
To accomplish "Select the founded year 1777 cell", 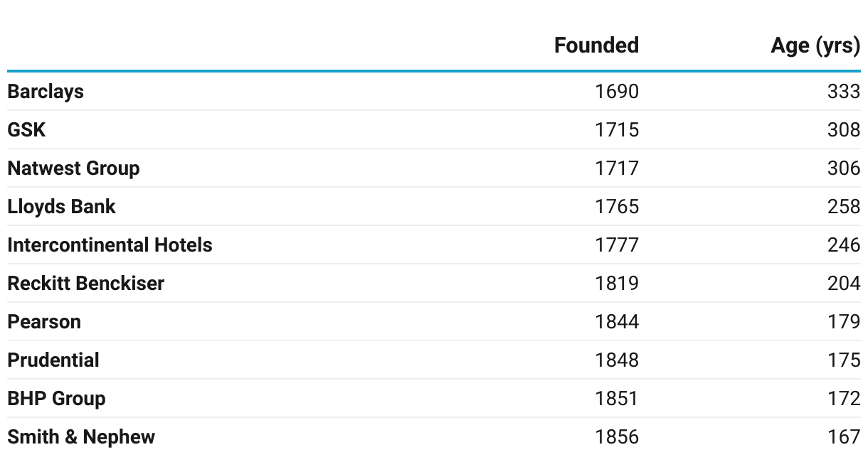I will coord(617,245).
